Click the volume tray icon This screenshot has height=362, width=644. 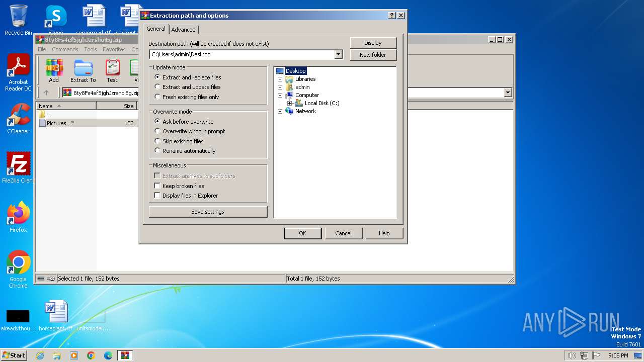[572, 355]
